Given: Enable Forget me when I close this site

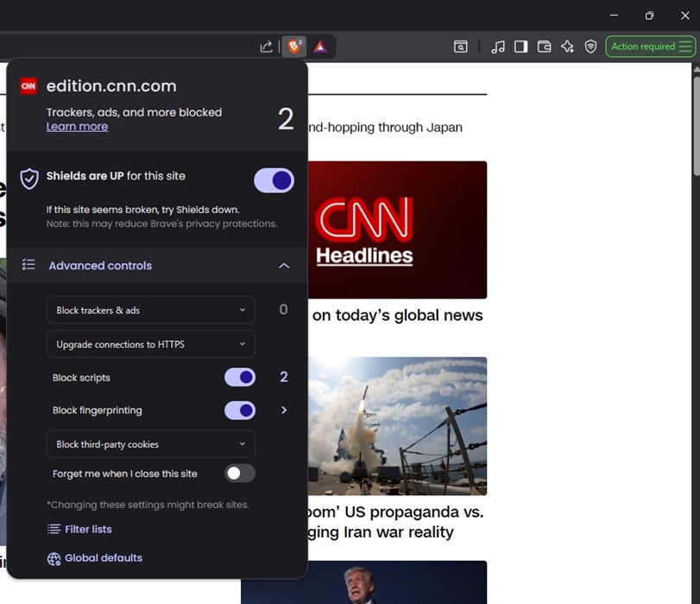Looking at the screenshot, I should click(x=240, y=473).
